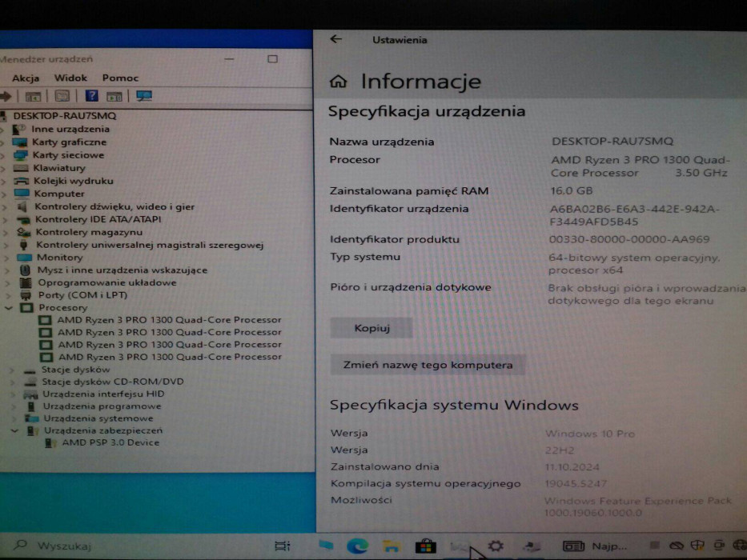The width and height of the screenshot is (747, 560).
Task: Collapse the Urządzenia zabezpieczeń node
Action: pyautogui.click(x=14, y=430)
